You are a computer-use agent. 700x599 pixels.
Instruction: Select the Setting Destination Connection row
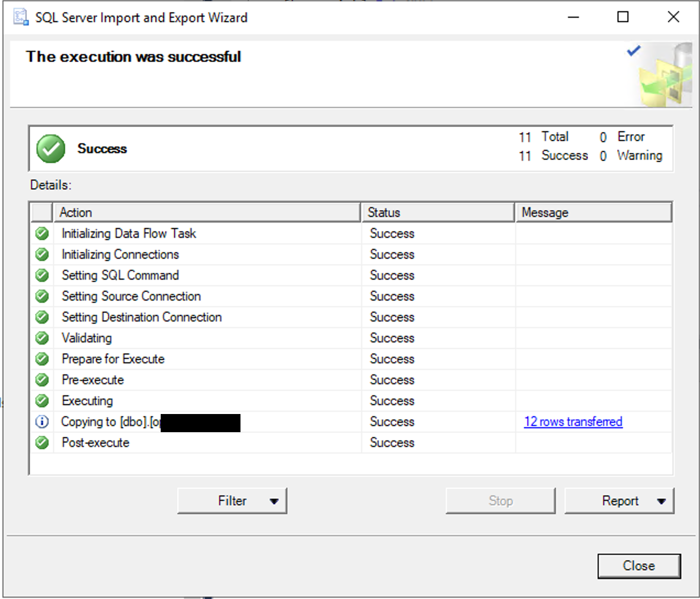tap(141, 317)
